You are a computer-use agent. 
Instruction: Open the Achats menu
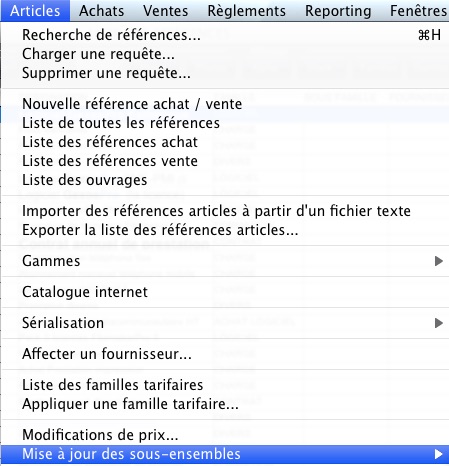click(101, 11)
